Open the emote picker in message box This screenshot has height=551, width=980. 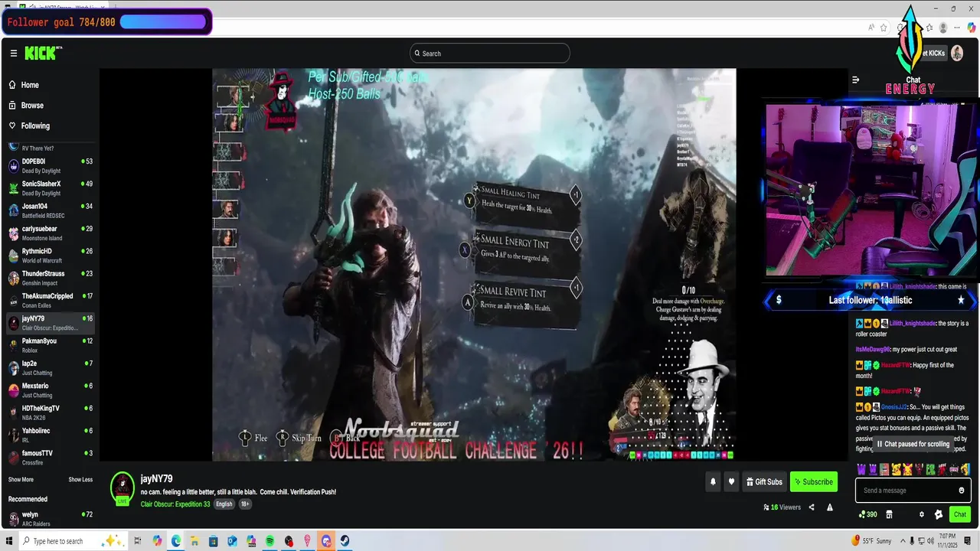click(x=962, y=491)
